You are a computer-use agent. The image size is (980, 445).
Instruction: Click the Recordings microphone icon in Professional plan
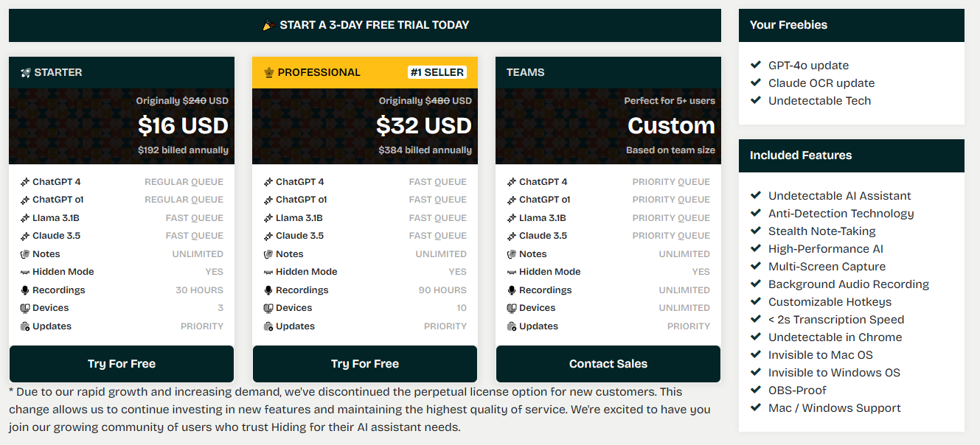click(268, 290)
